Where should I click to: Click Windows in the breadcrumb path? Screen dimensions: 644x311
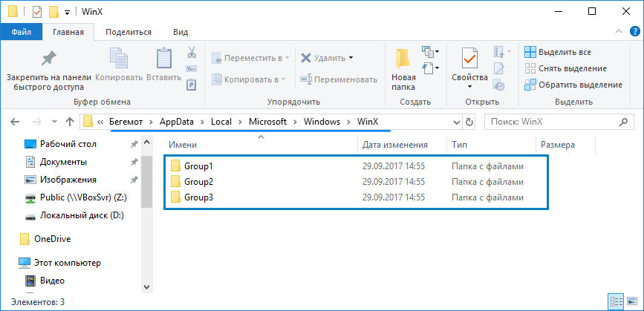coord(322,122)
